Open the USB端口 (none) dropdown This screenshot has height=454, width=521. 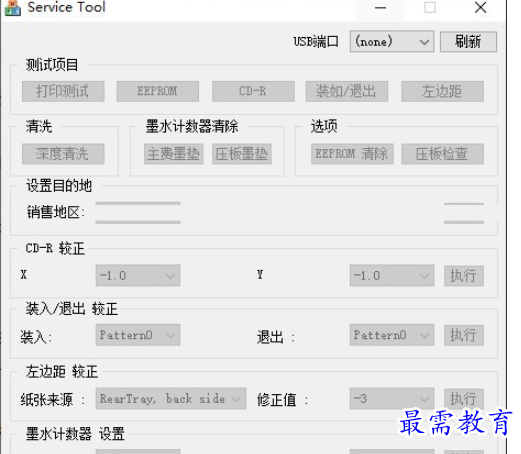pos(392,42)
